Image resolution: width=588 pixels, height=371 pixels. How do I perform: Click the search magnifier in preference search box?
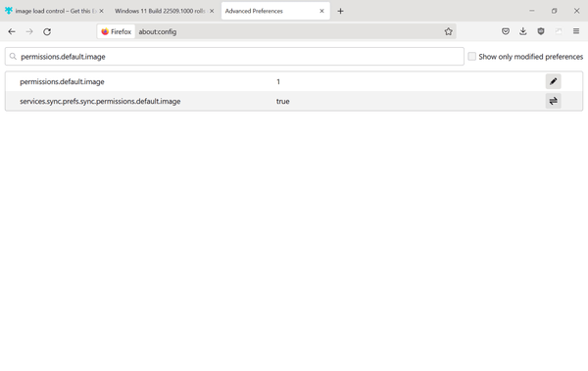pos(13,57)
